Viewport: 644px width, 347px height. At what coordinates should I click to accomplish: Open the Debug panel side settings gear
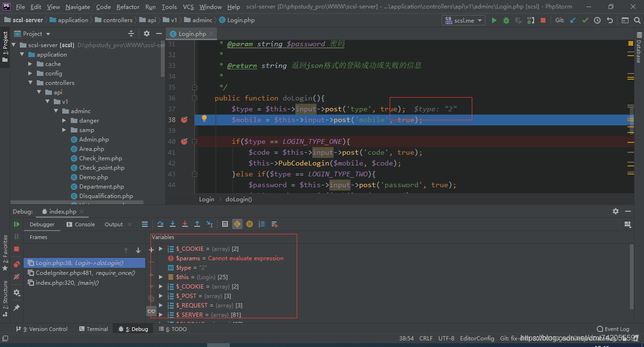tap(17, 293)
